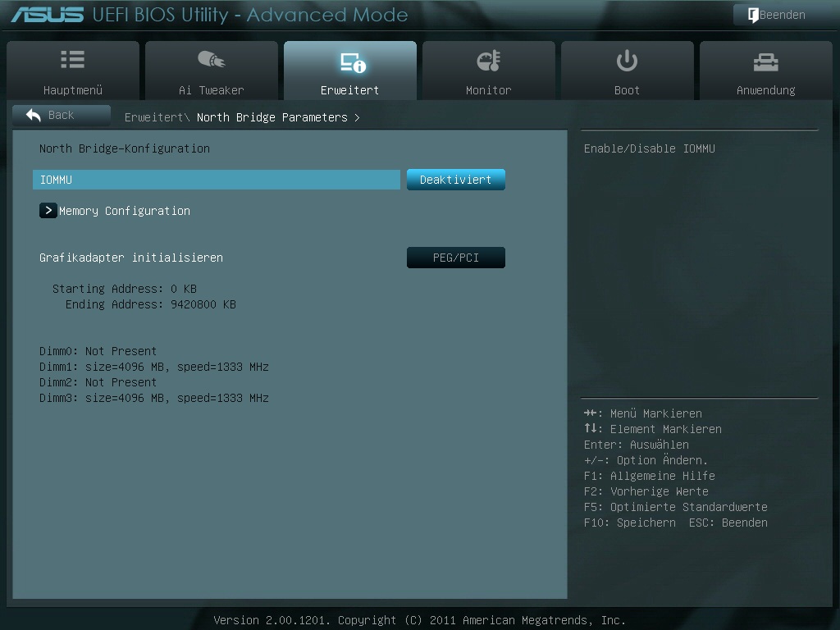Select the Erweitert tab

[x=349, y=71]
